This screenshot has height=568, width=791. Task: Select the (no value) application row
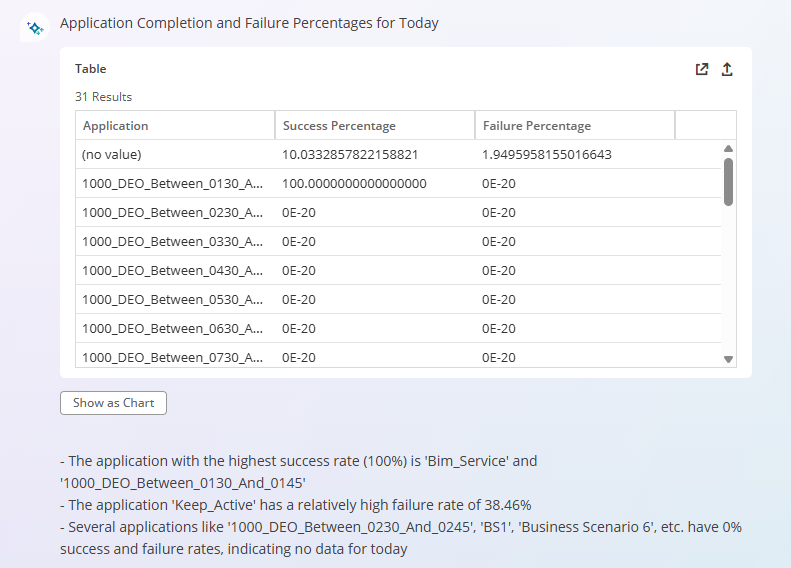pos(399,154)
